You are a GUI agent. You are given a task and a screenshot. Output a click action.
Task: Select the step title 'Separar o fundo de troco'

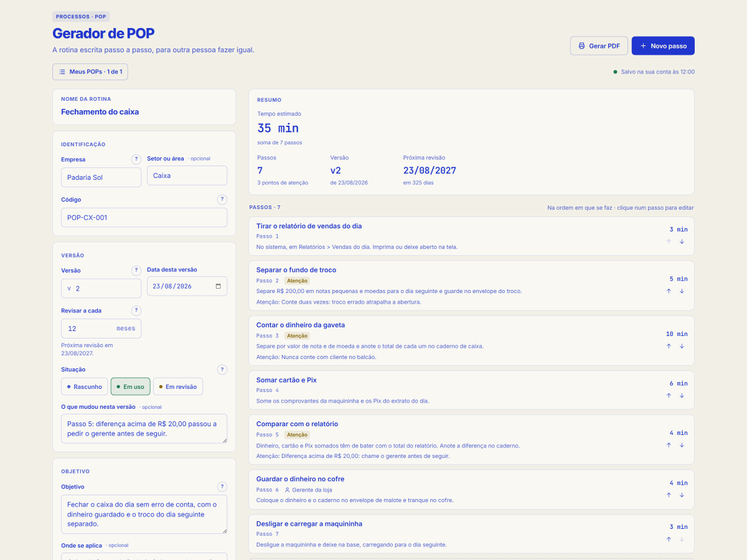click(x=296, y=270)
